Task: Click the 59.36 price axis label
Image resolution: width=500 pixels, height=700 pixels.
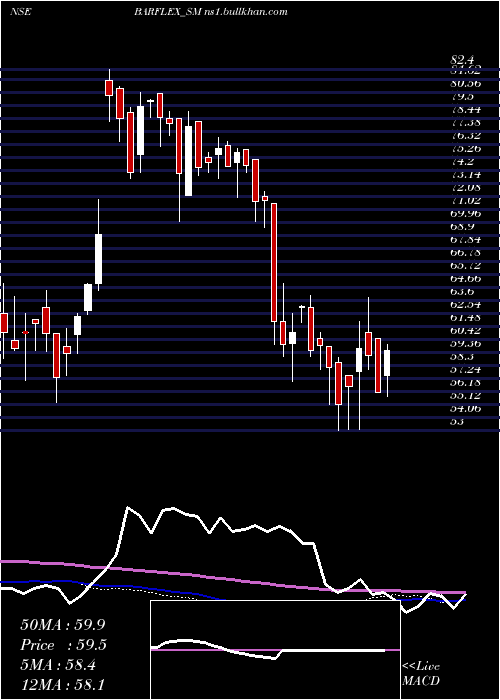Action: click(x=466, y=343)
